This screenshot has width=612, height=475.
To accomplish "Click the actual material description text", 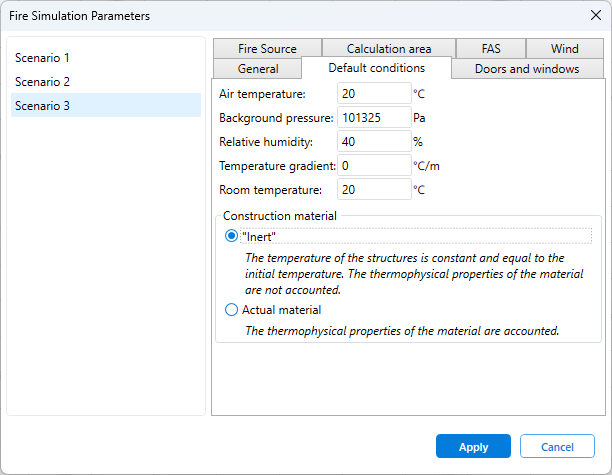I will [402, 331].
